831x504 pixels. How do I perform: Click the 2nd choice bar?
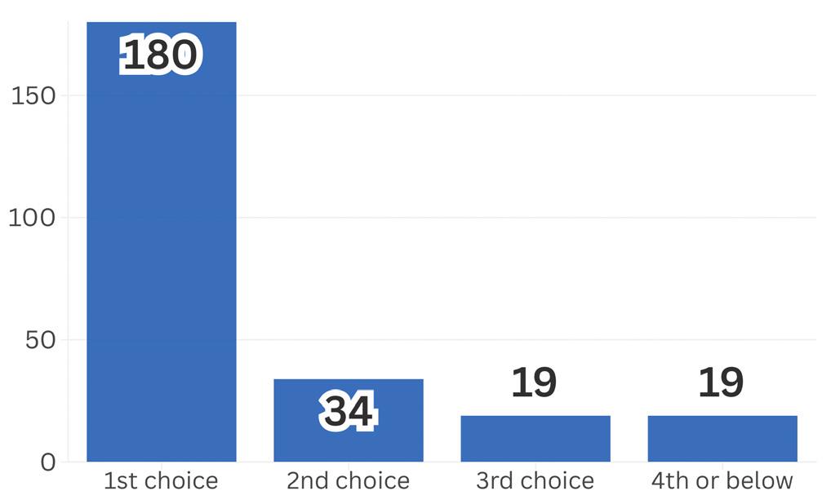349,420
